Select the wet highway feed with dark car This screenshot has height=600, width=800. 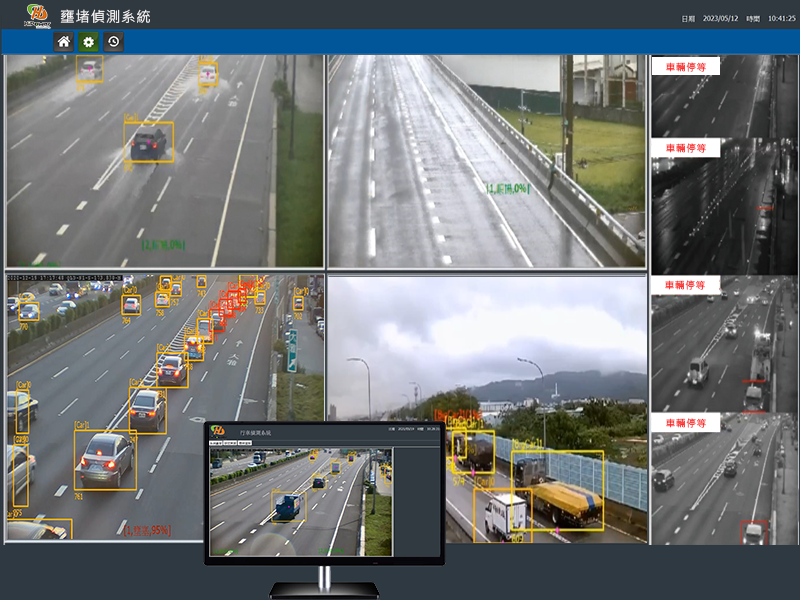coord(164,160)
